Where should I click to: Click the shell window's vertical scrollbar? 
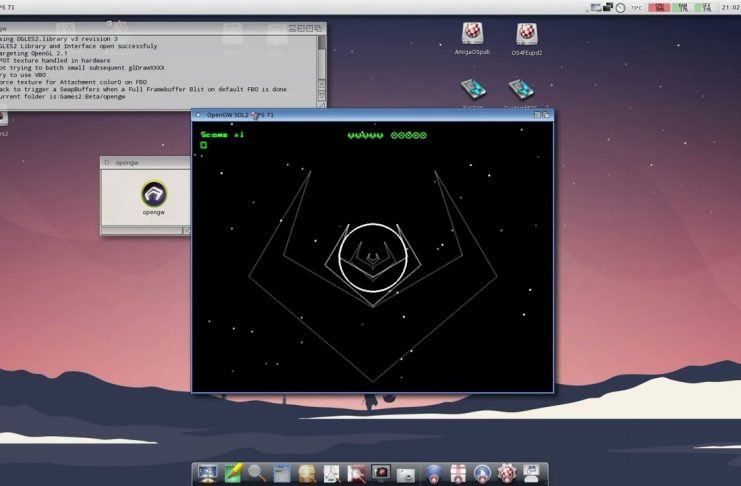(321, 57)
